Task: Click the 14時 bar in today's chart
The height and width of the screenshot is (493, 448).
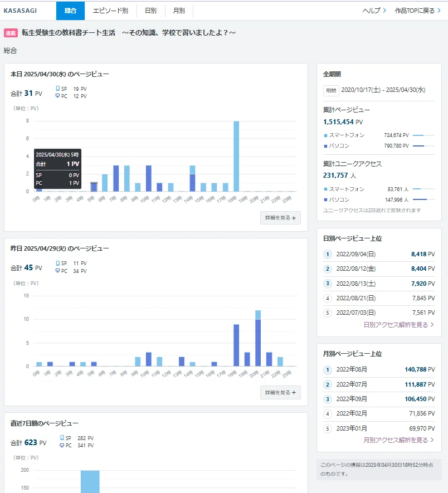Action: 193,178
